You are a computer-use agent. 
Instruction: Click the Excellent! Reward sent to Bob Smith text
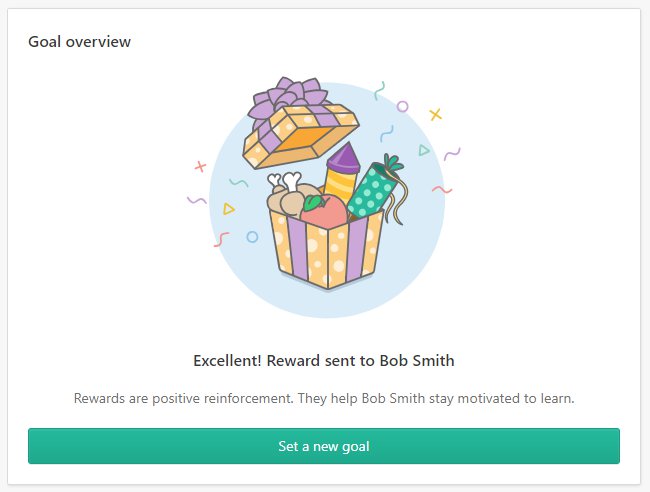click(324, 361)
